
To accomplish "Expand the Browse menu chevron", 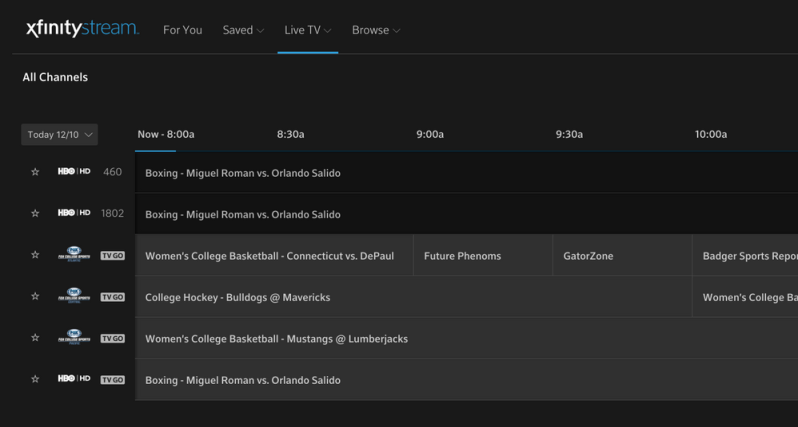I will (396, 31).
